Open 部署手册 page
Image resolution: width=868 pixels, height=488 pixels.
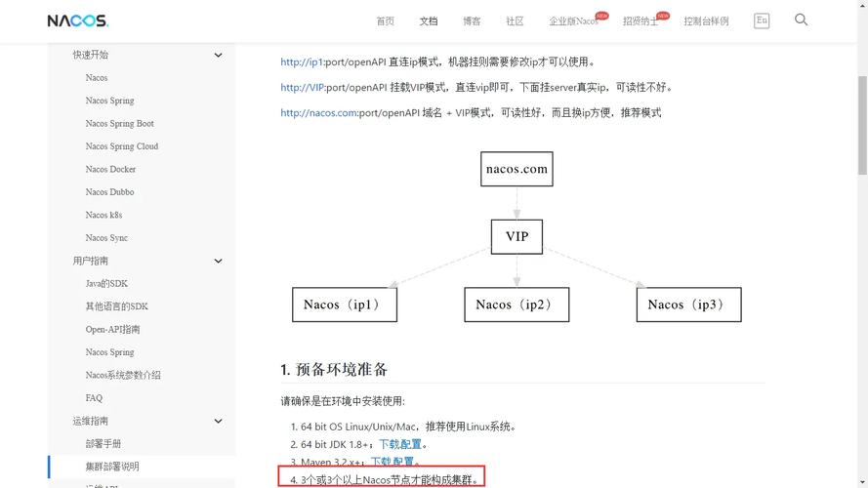(x=103, y=444)
